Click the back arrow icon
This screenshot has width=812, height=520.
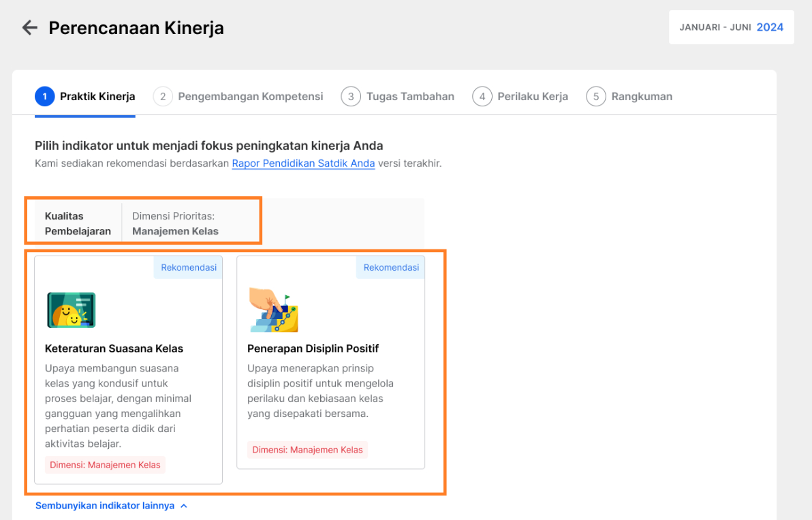coord(30,27)
